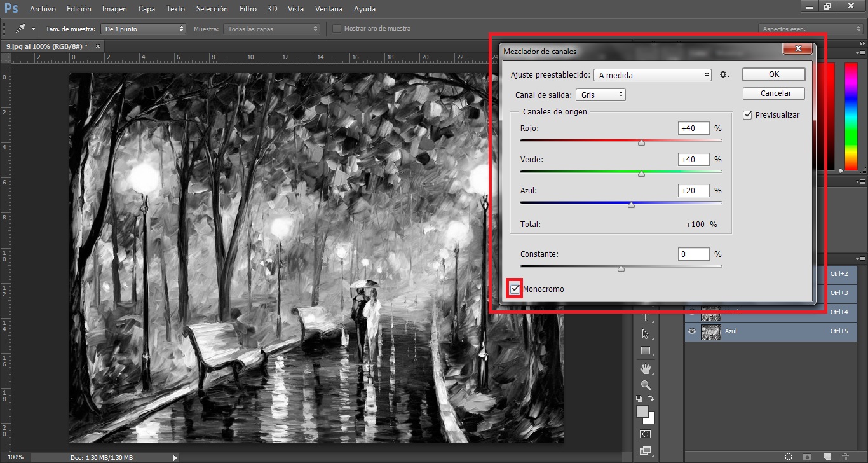This screenshot has width=868, height=463.
Task: Click the Rojo percentage field
Action: [x=693, y=128]
